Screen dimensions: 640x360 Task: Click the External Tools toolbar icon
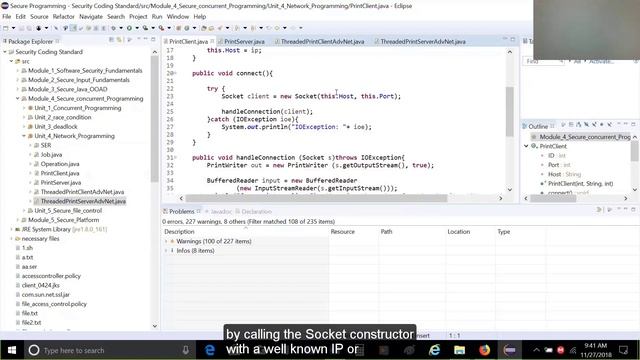(162, 28)
